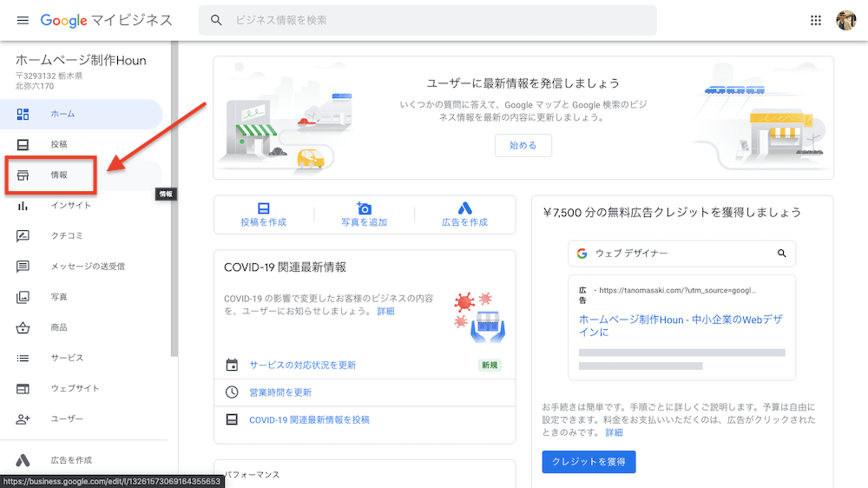Click the 投稿を作成 link text
This screenshot has height=488, width=868.
pyautogui.click(x=264, y=222)
